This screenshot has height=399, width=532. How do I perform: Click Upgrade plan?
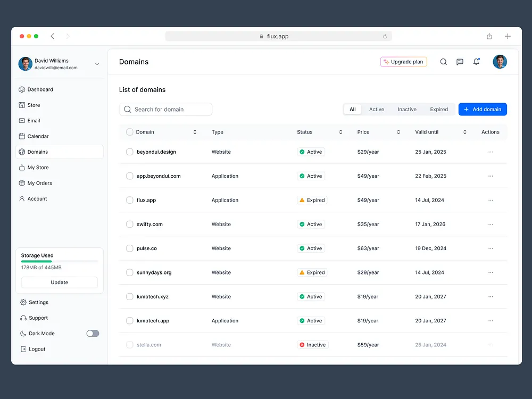pyautogui.click(x=403, y=62)
